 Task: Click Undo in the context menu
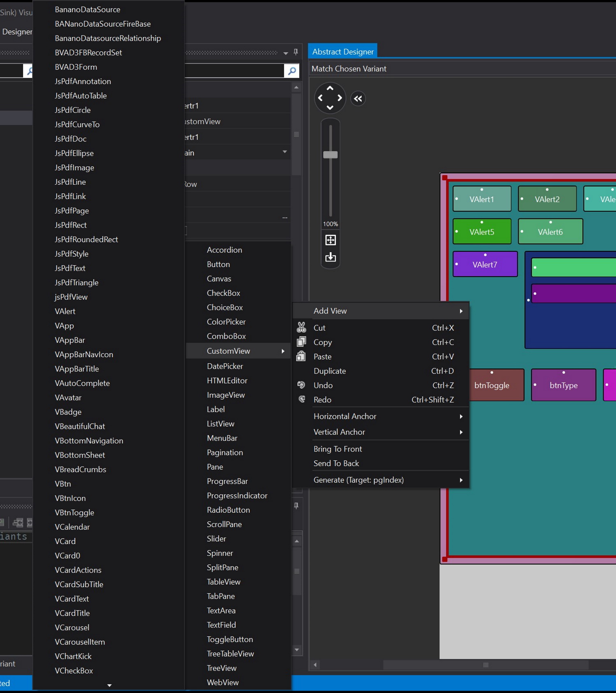(x=323, y=385)
